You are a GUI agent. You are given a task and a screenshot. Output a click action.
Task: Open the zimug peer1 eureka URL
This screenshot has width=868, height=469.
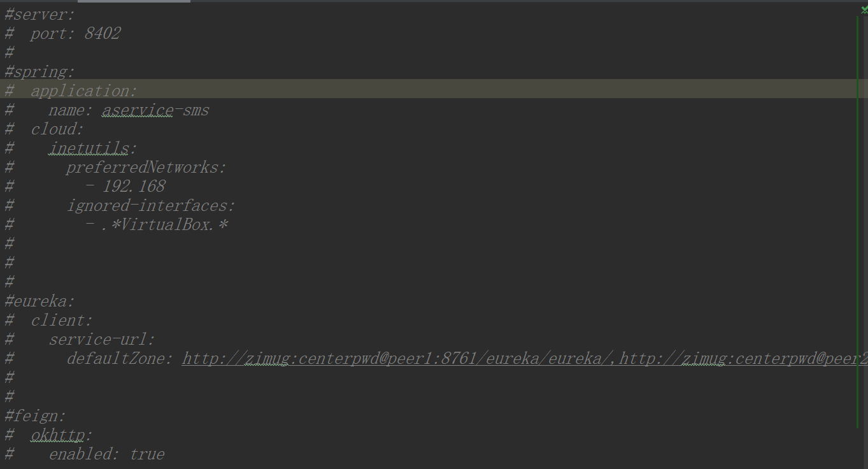click(x=395, y=359)
